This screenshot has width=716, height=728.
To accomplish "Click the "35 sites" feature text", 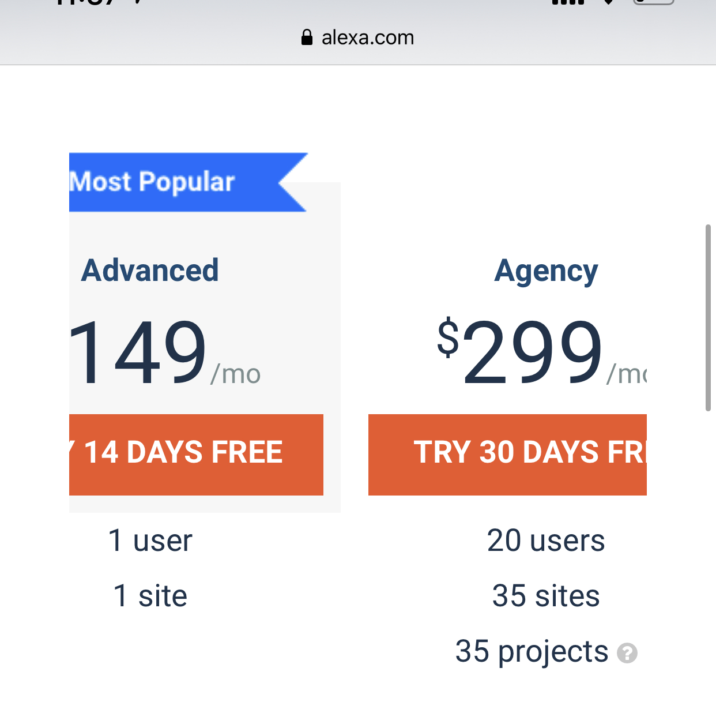I will click(x=546, y=595).
